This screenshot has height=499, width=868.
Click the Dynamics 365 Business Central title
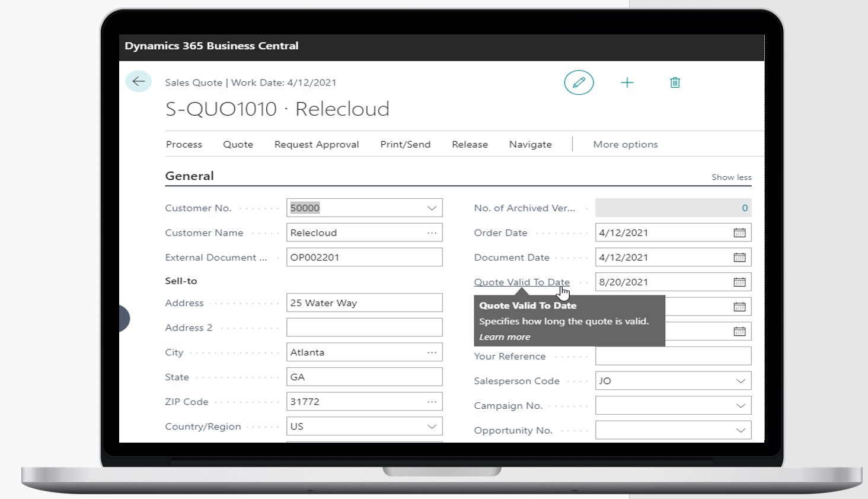point(212,46)
